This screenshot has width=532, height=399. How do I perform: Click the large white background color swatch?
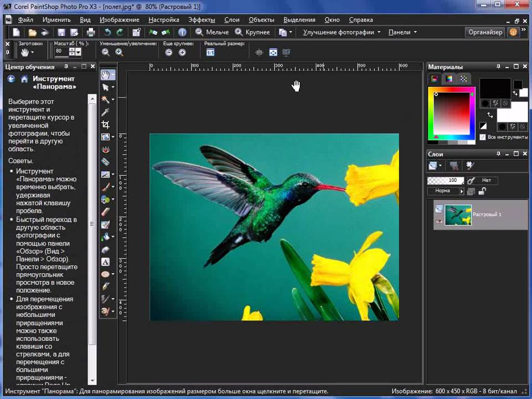tap(513, 112)
